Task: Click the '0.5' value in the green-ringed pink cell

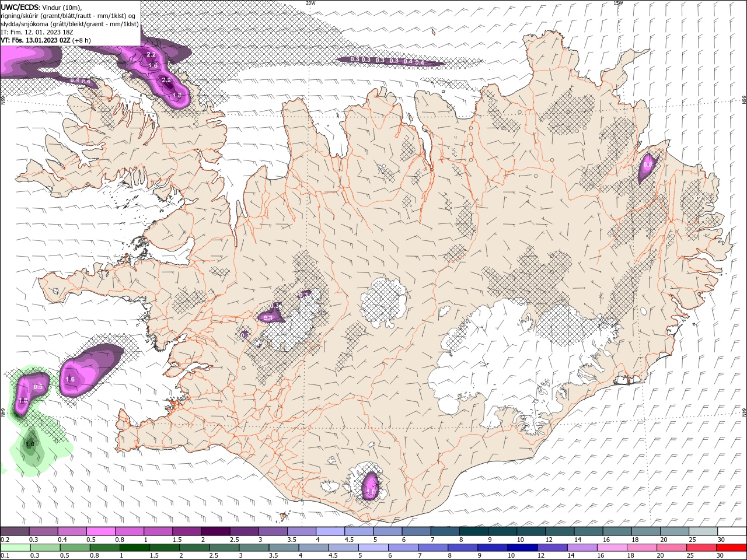Action: (x=39, y=387)
